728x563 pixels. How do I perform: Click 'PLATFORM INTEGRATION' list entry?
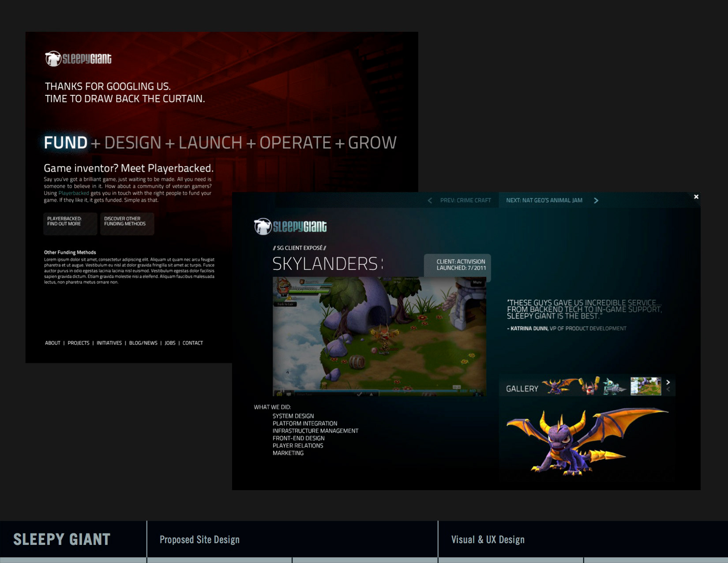click(305, 423)
